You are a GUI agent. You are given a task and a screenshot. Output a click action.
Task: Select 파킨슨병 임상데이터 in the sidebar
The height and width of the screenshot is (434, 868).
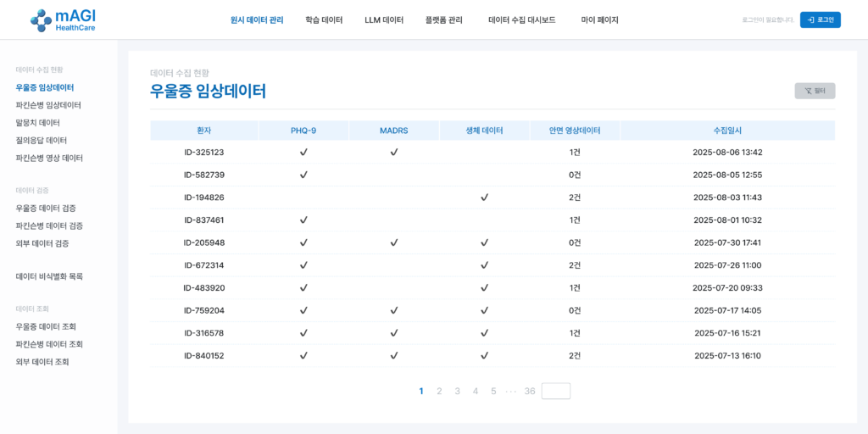(x=48, y=105)
